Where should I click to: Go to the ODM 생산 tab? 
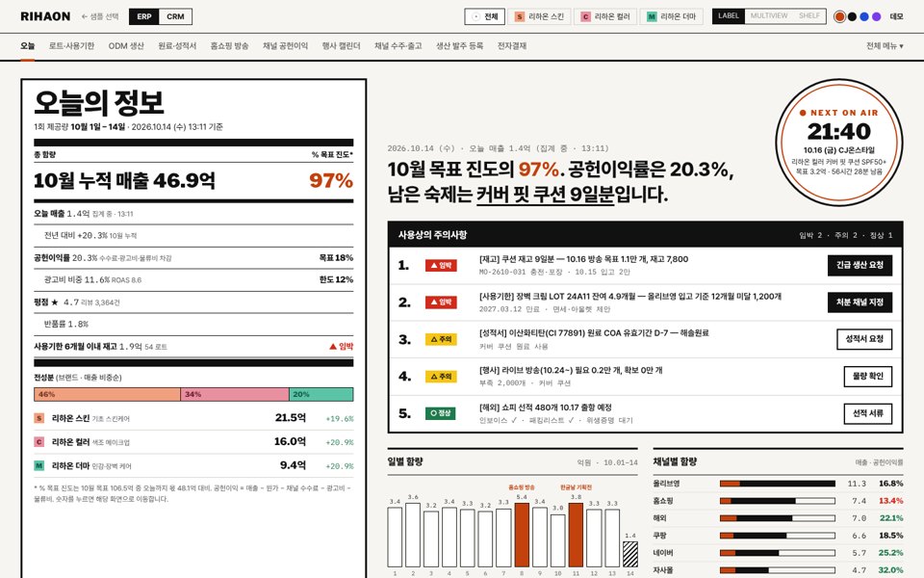126,46
